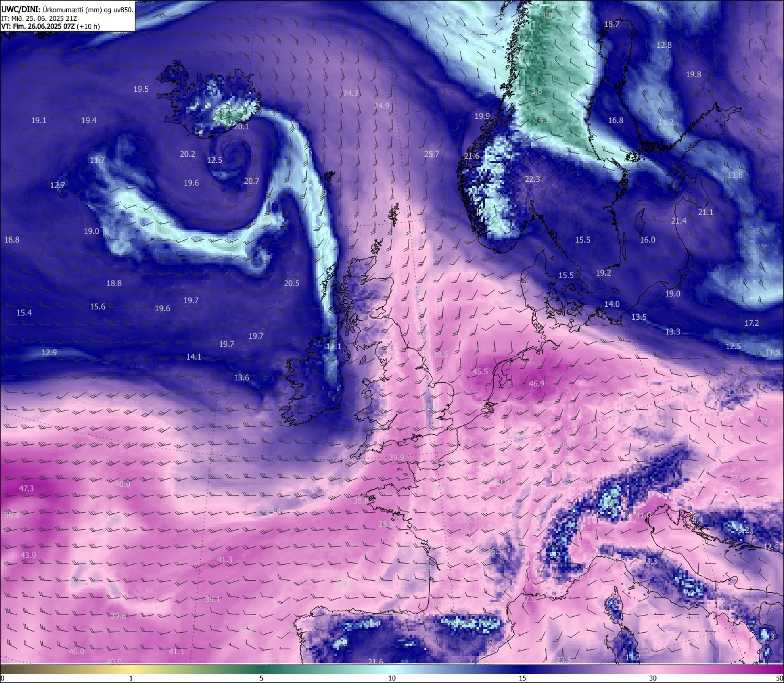Click the 19.8 value on the map

[693, 74]
